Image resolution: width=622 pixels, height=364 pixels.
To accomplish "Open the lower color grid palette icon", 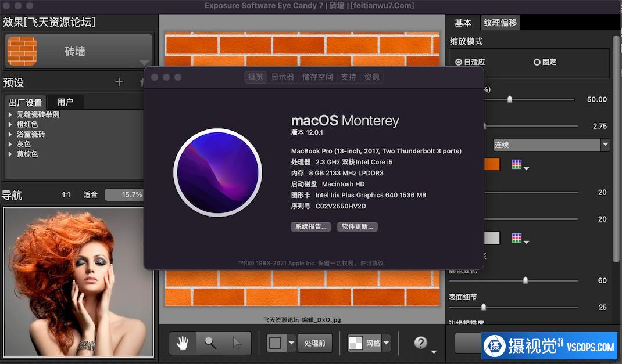I will click(x=516, y=237).
